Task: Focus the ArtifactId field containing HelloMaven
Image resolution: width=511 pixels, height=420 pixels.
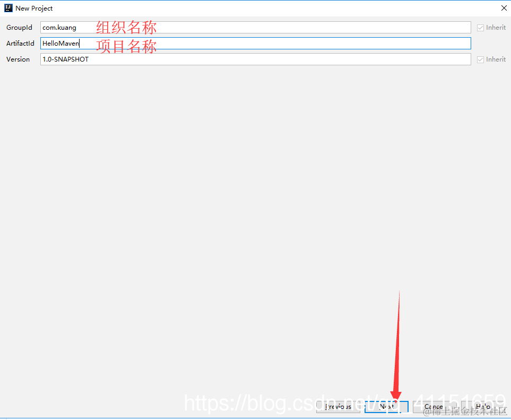Action: pyautogui.click(x=256, y=44)
